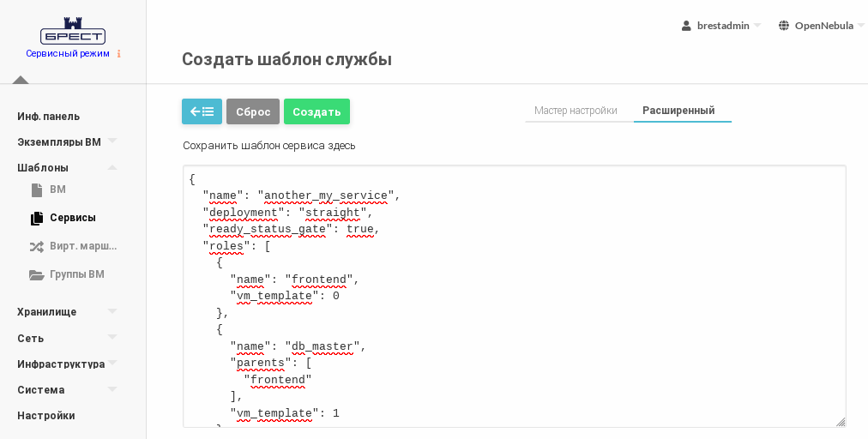
Task: Click the Сервисы copy icon in sidebar
Action: [x=37, y=218]
